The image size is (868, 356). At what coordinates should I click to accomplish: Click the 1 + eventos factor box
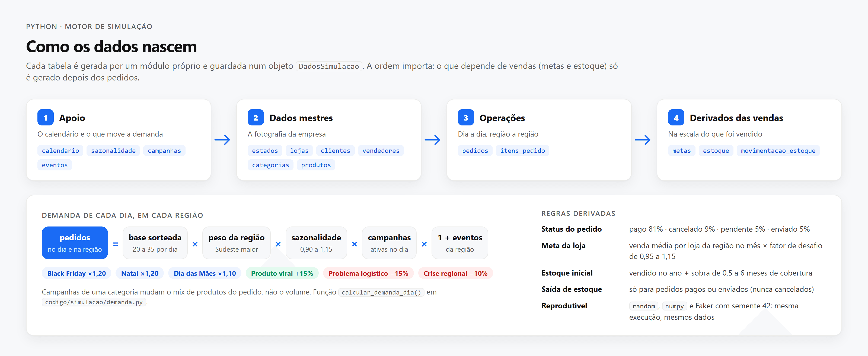(459, 242)
